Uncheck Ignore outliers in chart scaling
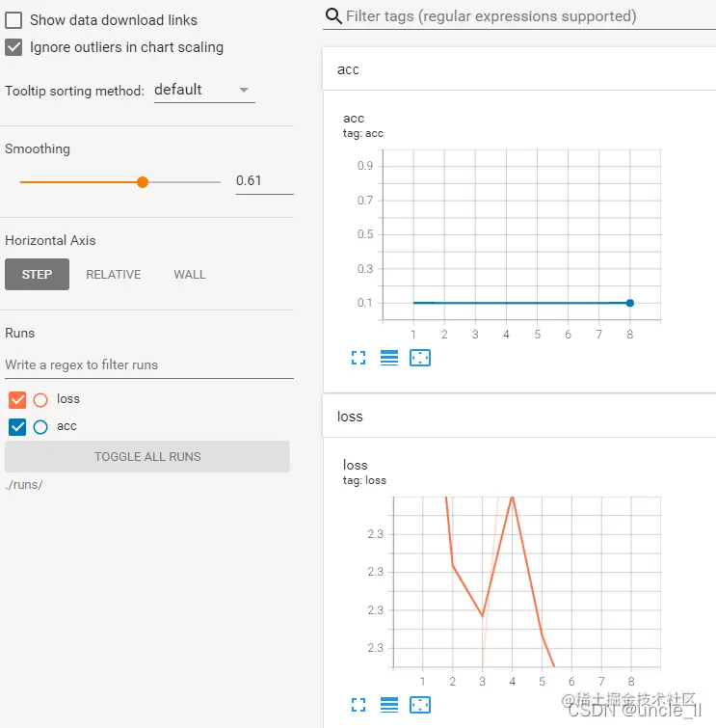The width and height of the screenshot is (716, 728). coord(13,47)
